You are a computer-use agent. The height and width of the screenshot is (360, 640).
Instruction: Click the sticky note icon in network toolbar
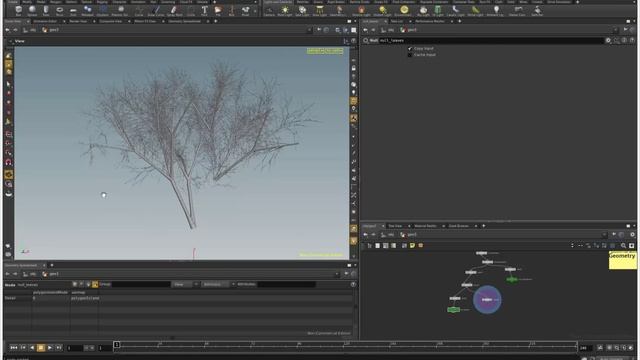pyautogui.click(x=412, y=245)
